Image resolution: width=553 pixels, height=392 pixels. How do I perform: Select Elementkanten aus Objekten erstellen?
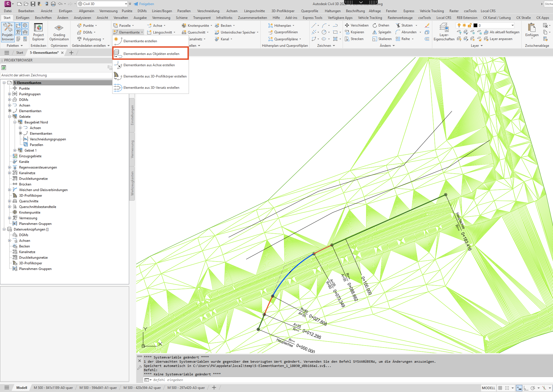[151, 54]
